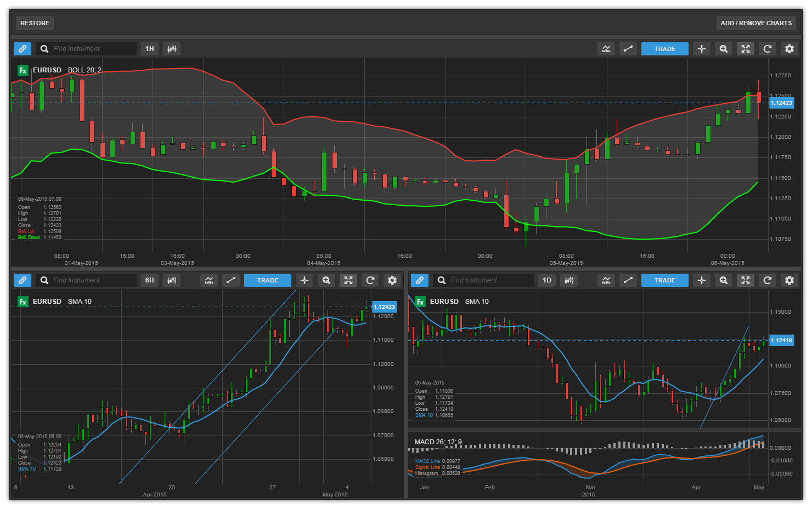Refresh the 6H EURUSD chart
This screenshot has width=812, height=509.
[x=370, y=280]
